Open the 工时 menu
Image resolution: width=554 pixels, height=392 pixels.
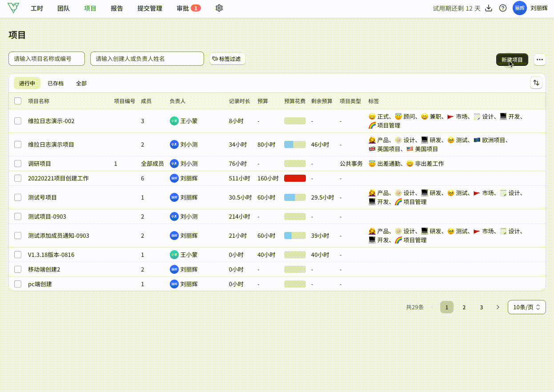point(37,8)
